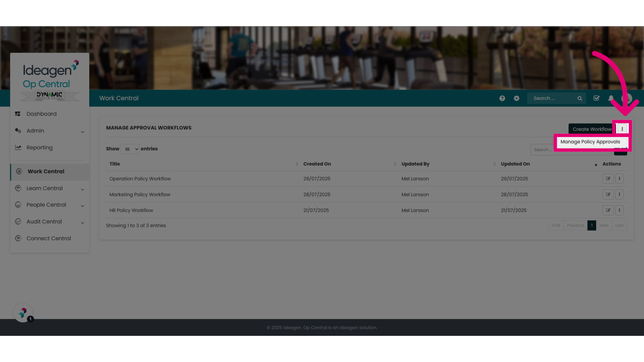Open the notifications bell icon
This screenshot has height=362, width=644.
coord(611,98)
